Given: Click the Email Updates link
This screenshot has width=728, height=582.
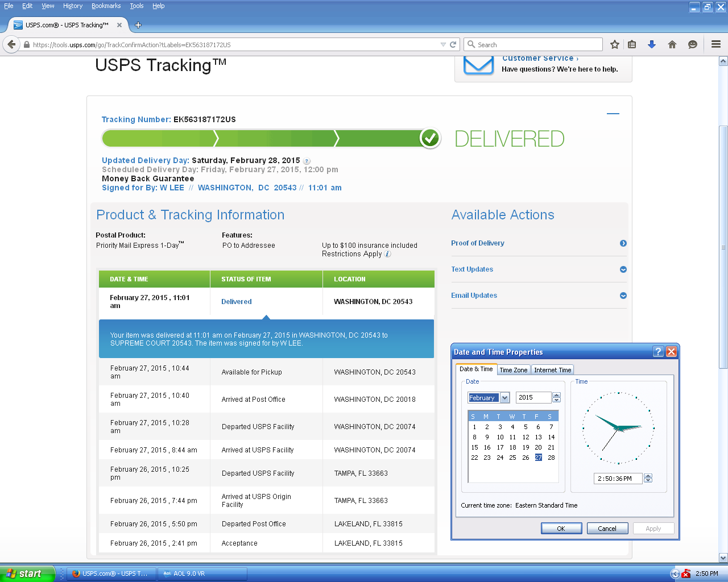Looking at the screenshot, I should (474, 296).
